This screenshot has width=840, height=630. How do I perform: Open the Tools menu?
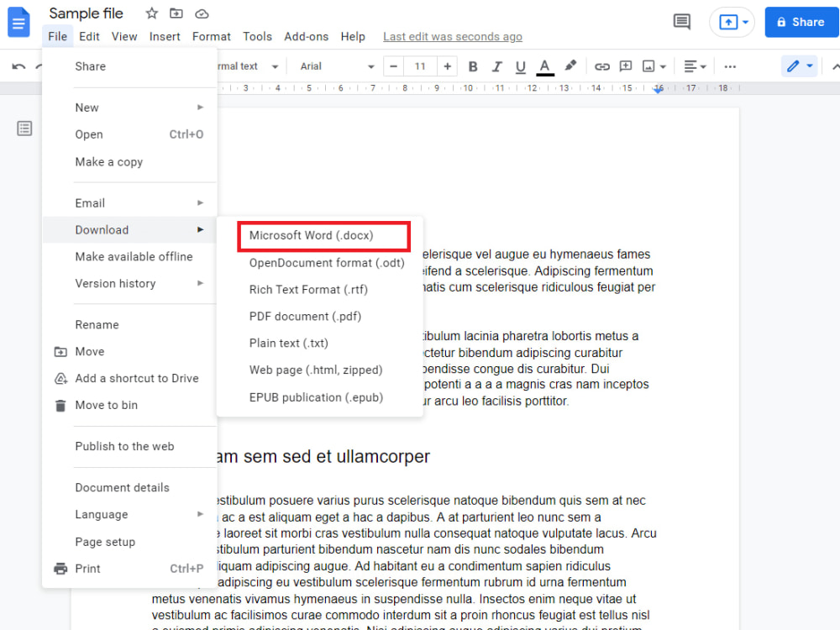click(x=257, y=36)
